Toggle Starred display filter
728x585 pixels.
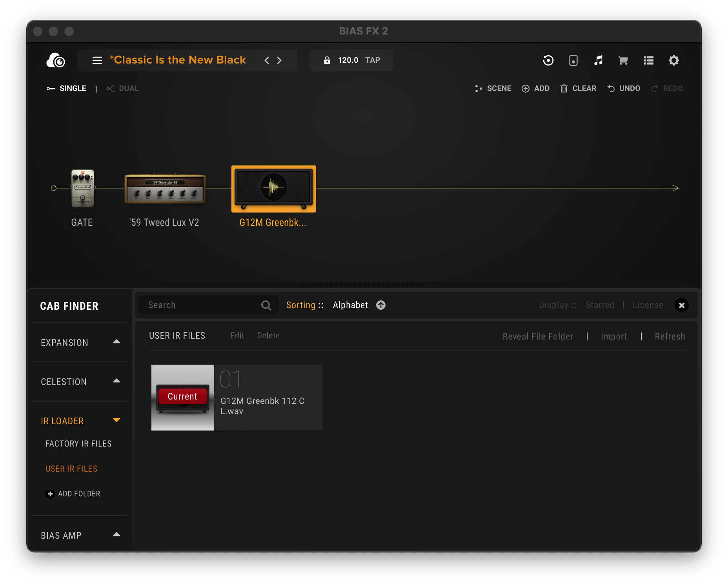click(600, 305)
